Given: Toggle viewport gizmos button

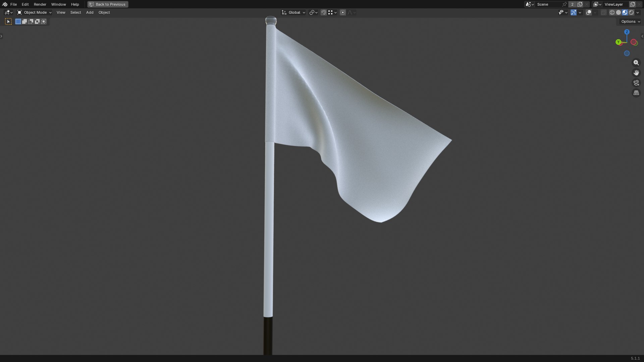Looking at the screenshot, I should point(574,12).
